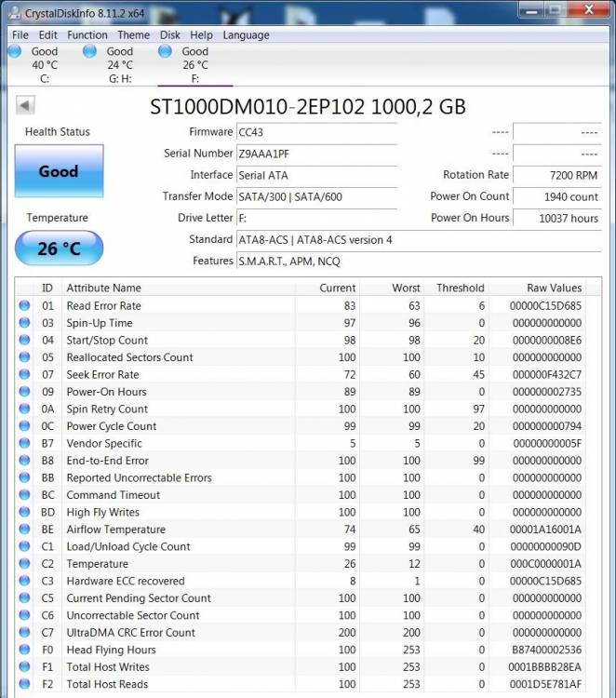Click the High Fly Writes status orb

click(x=24, y=512)
